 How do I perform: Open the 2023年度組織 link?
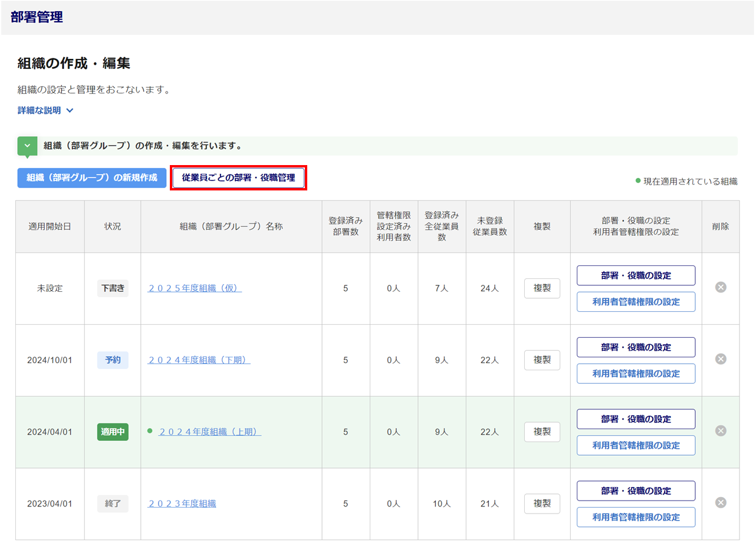click(182, 503)
